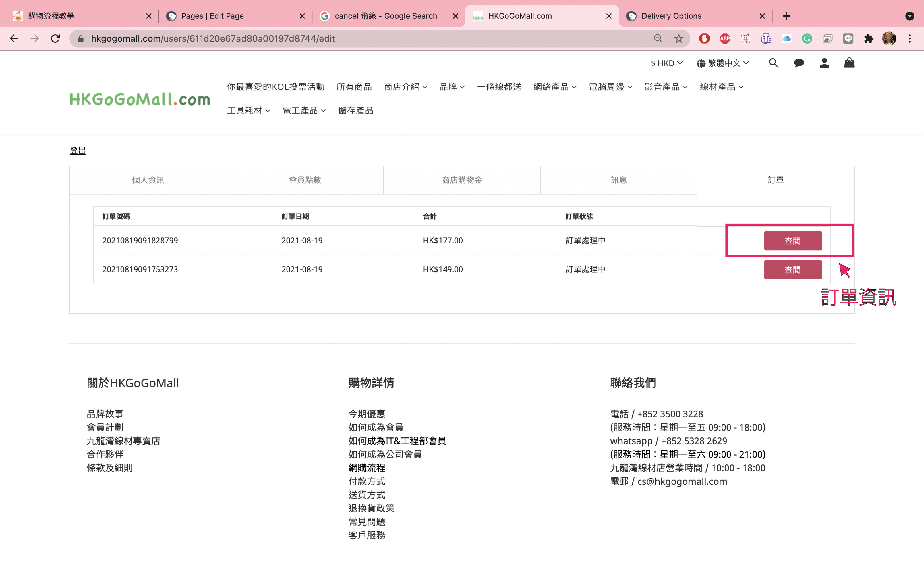Open the site search magnifier icon

773,63
